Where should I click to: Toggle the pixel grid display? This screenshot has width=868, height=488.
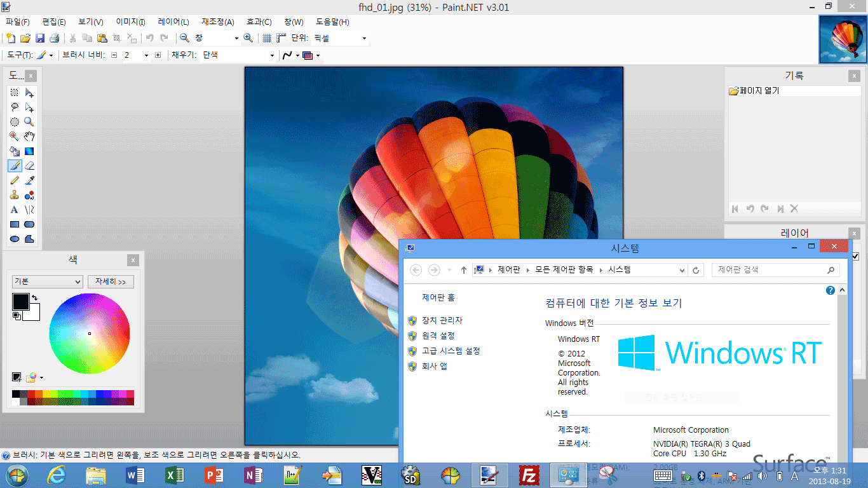tap(267, 38)
